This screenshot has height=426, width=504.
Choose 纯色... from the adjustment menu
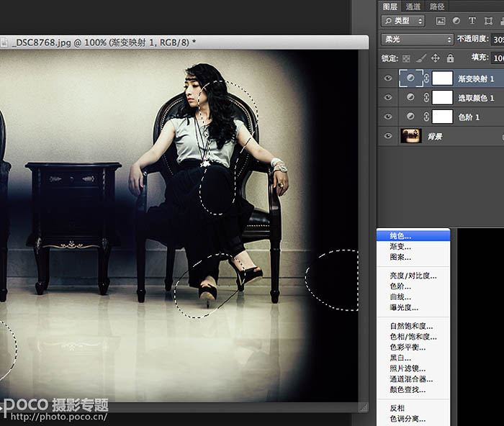(x=400, y=235)
